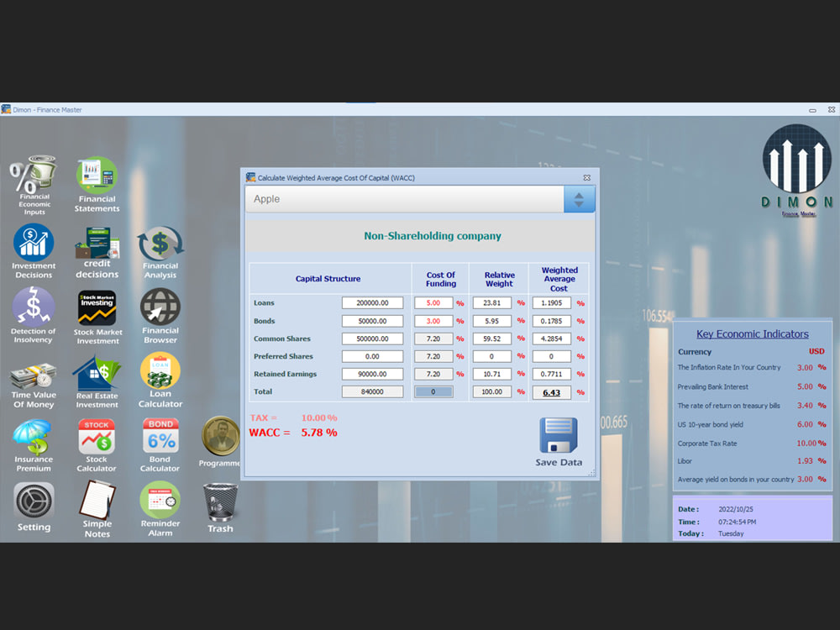This screenshot has height=630, width=840.
Task: Open Insurance Premium umbrella icon
Action: click(34, 445)
